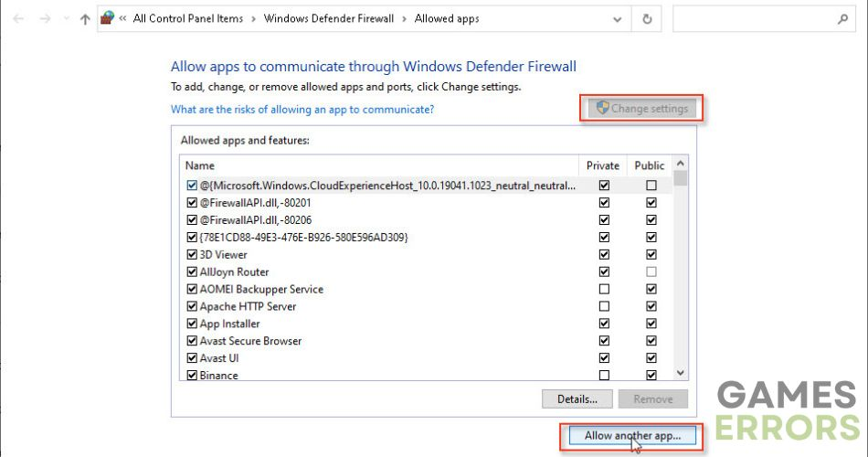The image size is (868, 457).
Task: Click the Details button
Action: (x=577, y=399)
